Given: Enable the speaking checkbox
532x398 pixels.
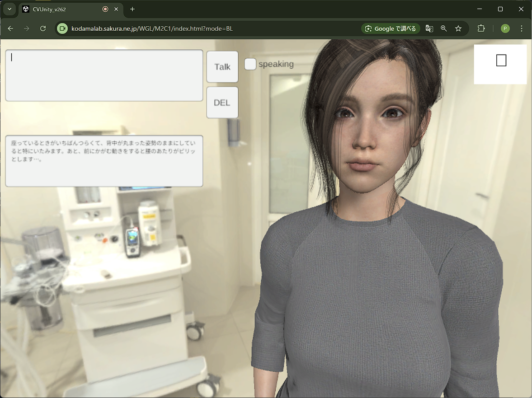Looking at the screenshot, I should coord(250,64).
